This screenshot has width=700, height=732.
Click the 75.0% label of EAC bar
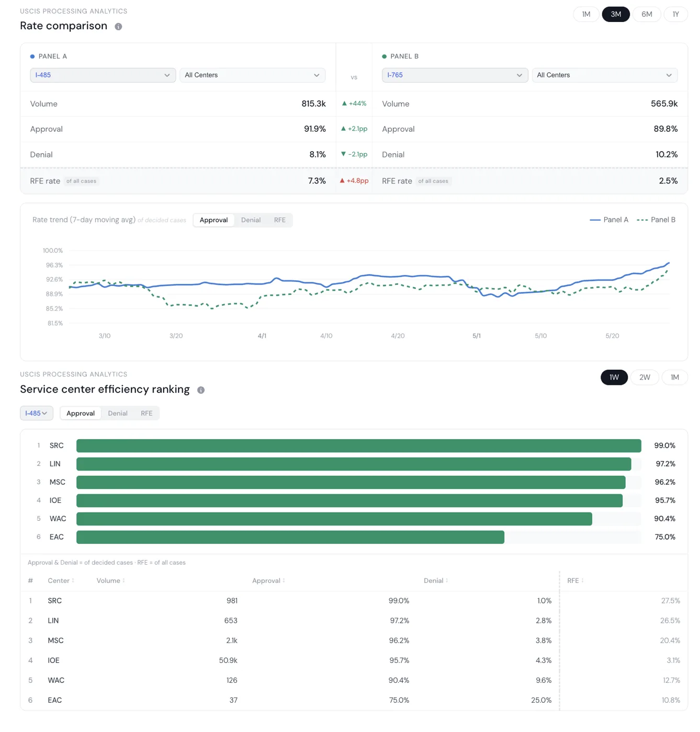pyautogui.click(x=665, y=537)
